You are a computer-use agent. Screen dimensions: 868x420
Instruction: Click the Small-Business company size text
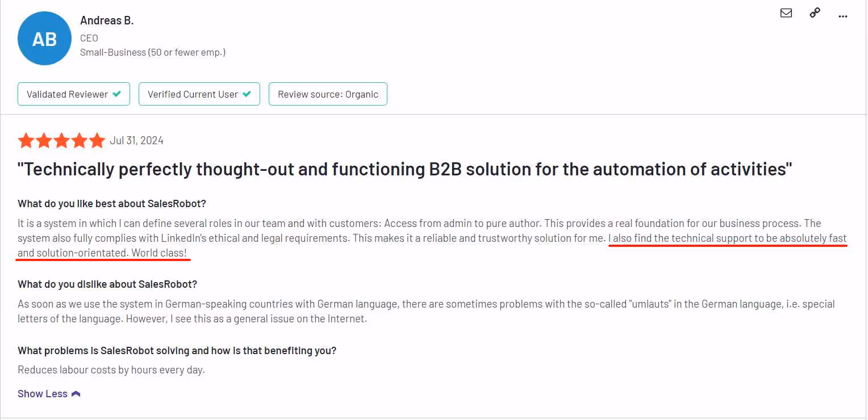(153, 52)
